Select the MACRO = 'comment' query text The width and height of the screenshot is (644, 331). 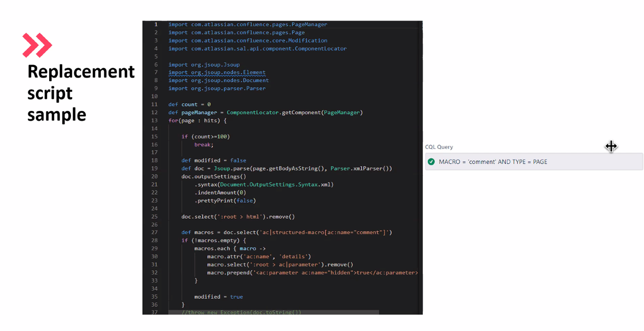(492, 162)
